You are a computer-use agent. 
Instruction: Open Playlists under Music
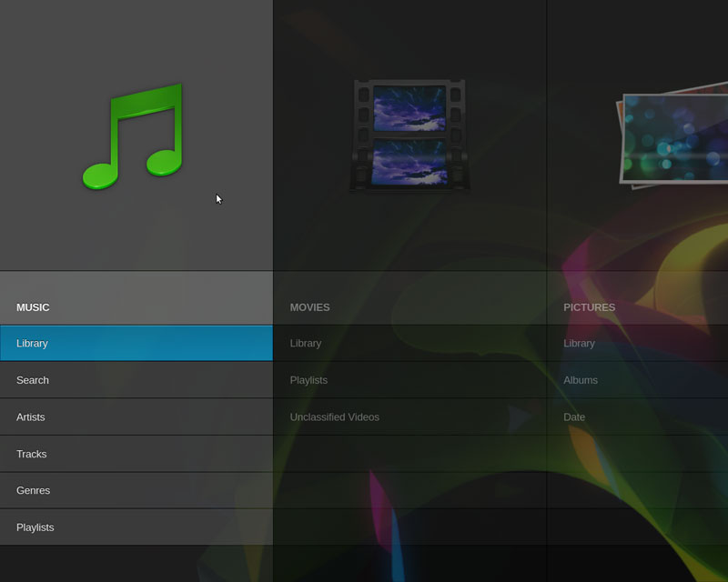click(136, 527)
